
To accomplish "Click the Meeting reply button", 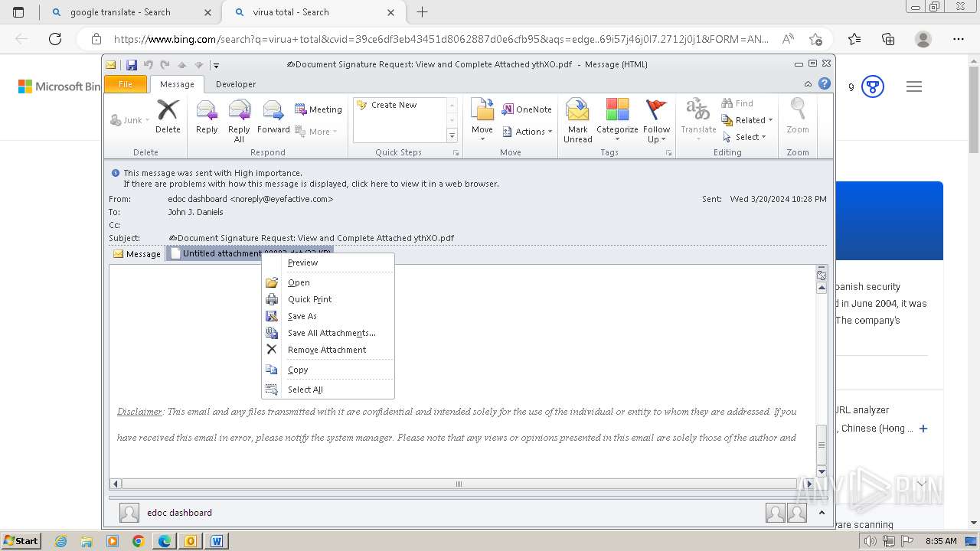I will tap(318, 109).
